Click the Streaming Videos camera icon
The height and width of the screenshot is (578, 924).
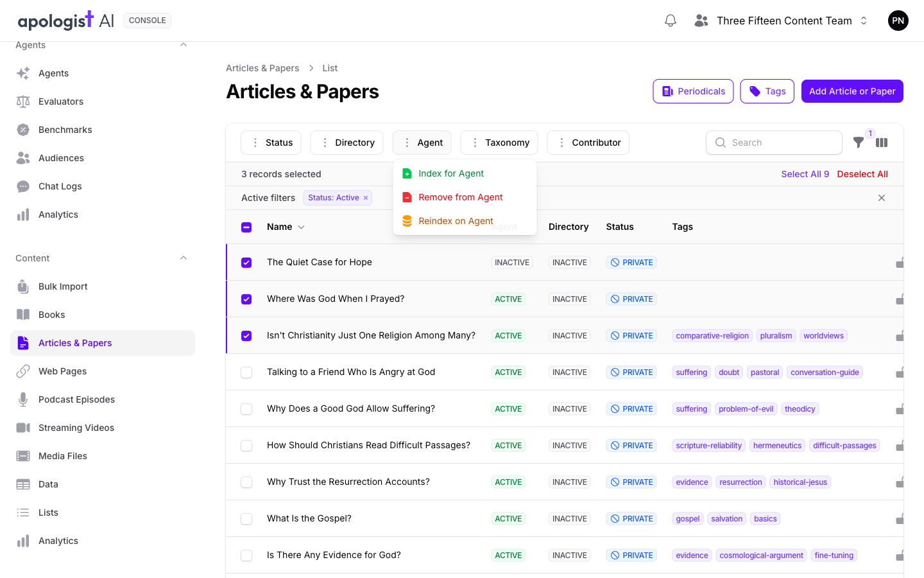click(23, 428)
